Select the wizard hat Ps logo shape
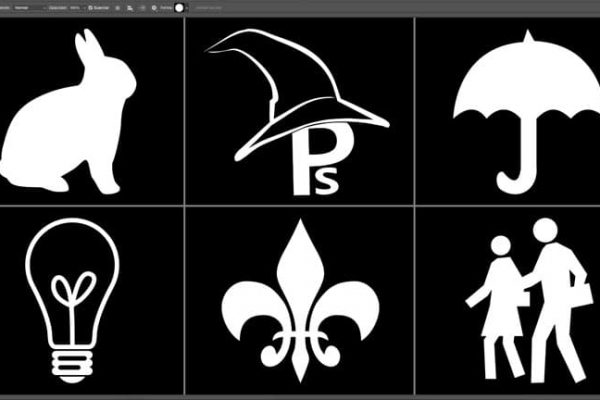 coord(297,112)
